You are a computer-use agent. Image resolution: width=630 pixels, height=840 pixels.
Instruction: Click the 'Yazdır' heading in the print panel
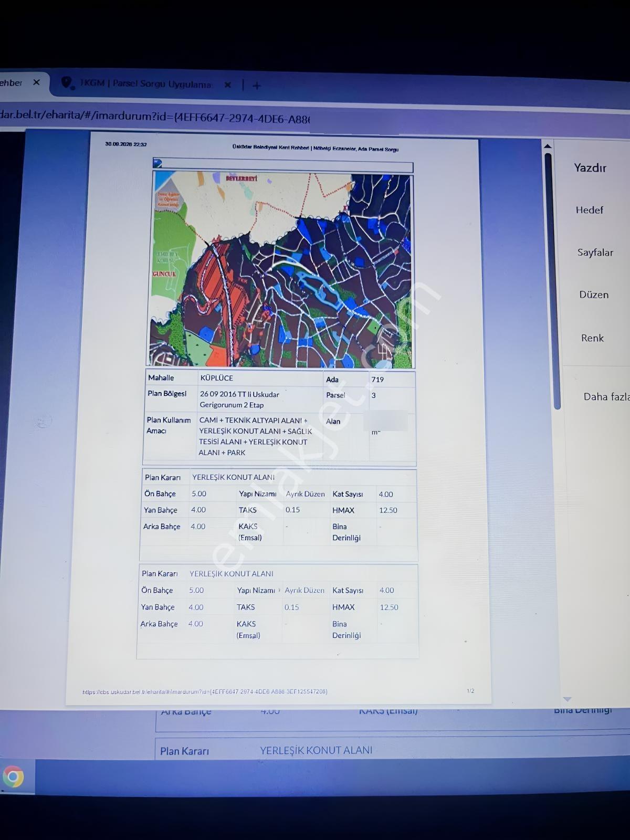coord(590,168)
